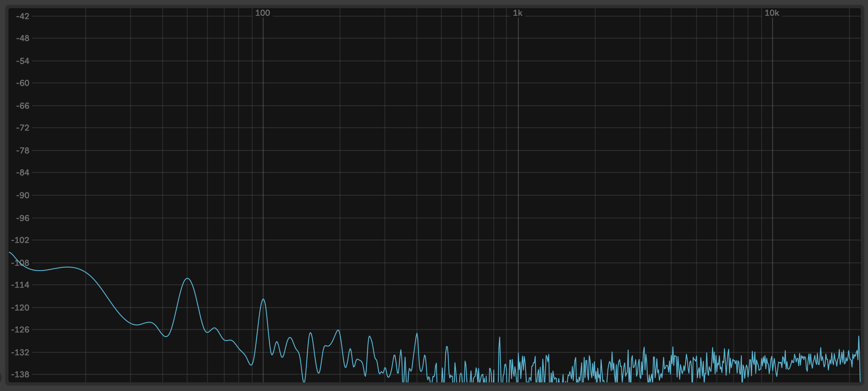
Task: Click the -126 dB scale label
Action: tap(20, 330)
